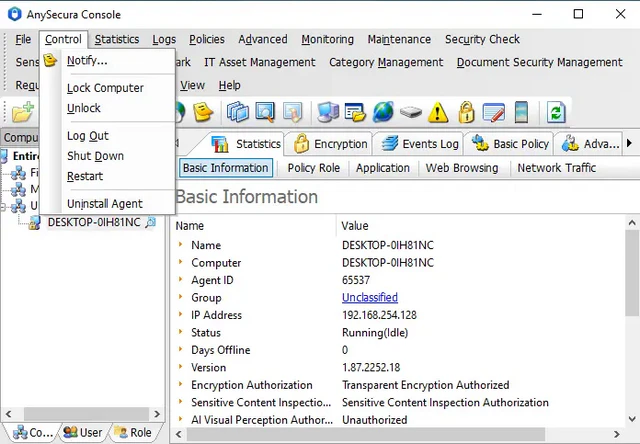Screen dimensions: 640x444
Task: Switch to the Co... computers bottom tab
Action: click(x=33, y=432)
